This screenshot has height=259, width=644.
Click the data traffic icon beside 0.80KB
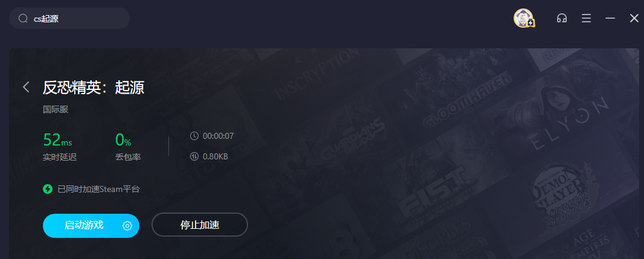(194, 156)
